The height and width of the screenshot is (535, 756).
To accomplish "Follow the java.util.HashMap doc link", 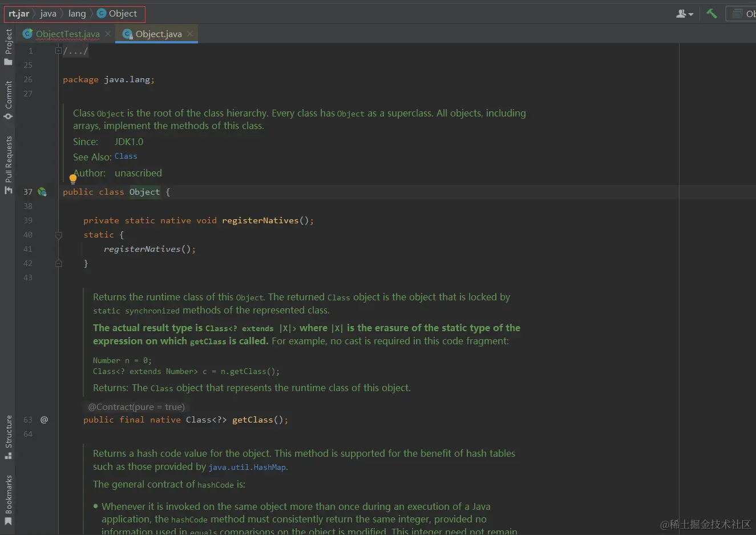I will (247, 467).
